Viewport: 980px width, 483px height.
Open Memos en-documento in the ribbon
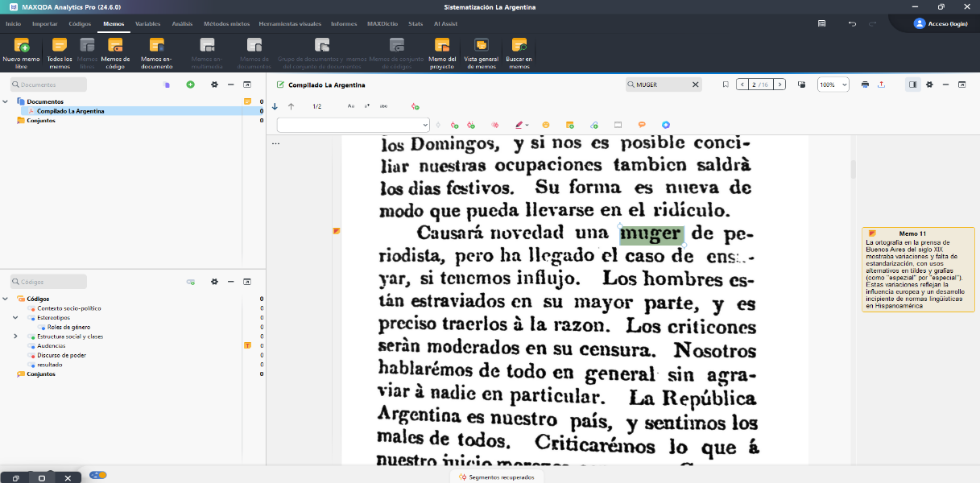156,53
